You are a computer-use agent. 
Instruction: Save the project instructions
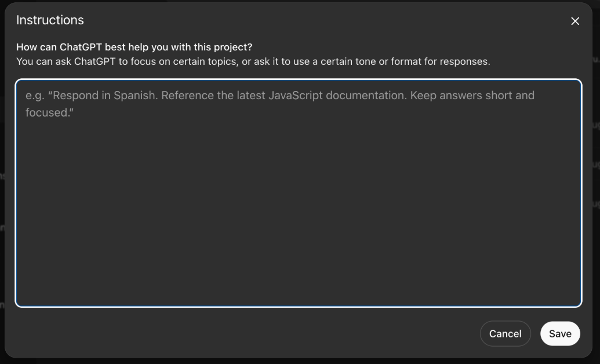tap(560, 333)
